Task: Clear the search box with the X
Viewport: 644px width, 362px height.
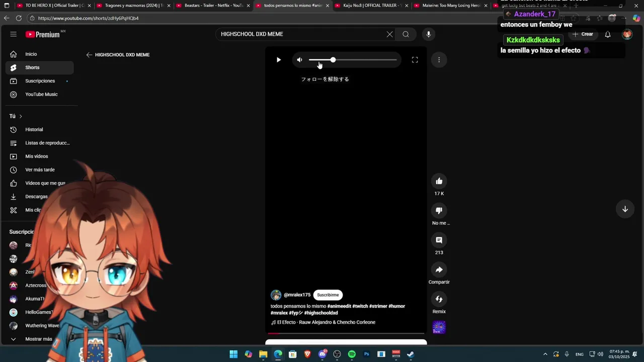Action: click(389, 34)
